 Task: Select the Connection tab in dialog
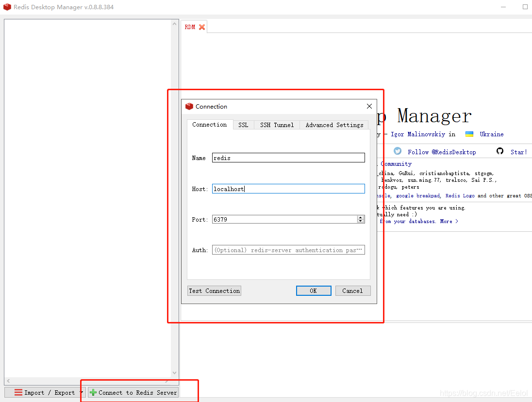coord(210,125)
